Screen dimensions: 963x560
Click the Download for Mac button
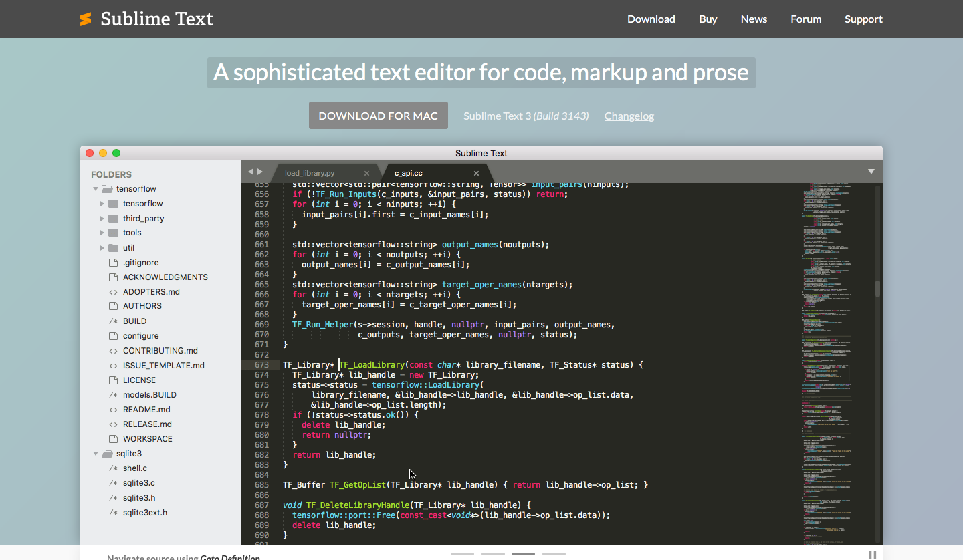[x=378, y=116]
